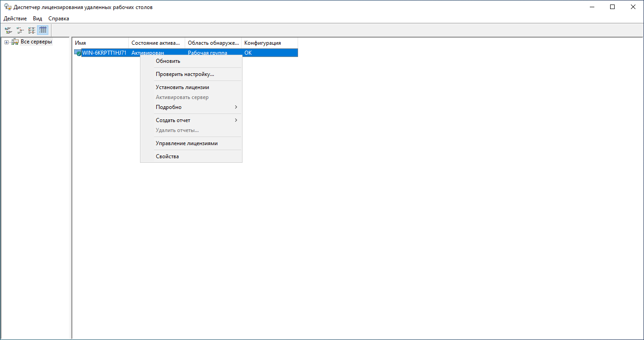Viewport: 644px width, 340px height.
Task: Open Свойства from the context menu
Action: click(x=191, y=156)
